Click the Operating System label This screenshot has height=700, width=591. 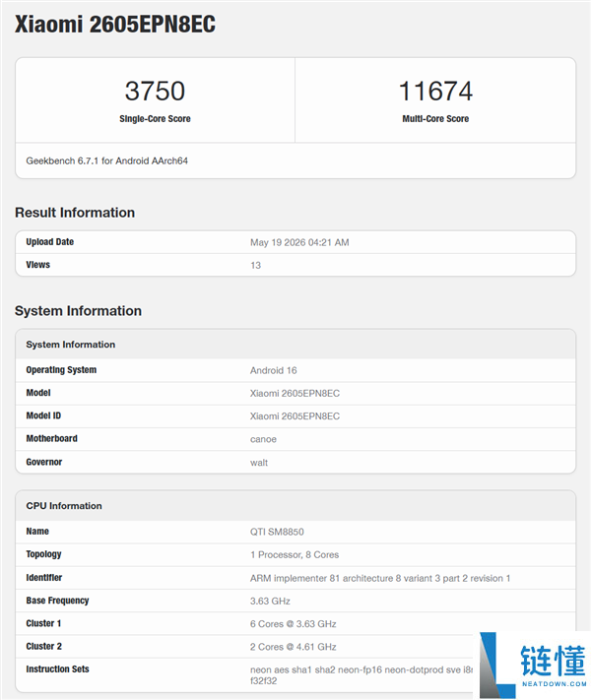click(x=61, y=370)
